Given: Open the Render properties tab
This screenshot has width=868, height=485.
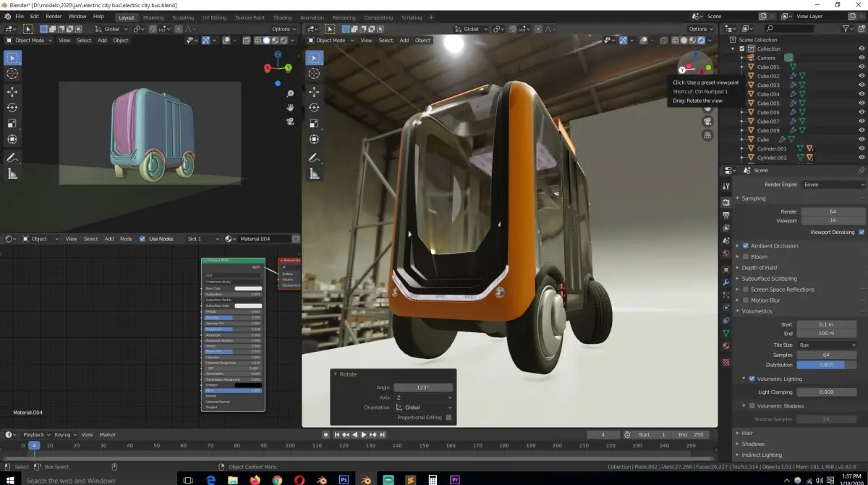Looking at the screenshot, I should point(726,202).
